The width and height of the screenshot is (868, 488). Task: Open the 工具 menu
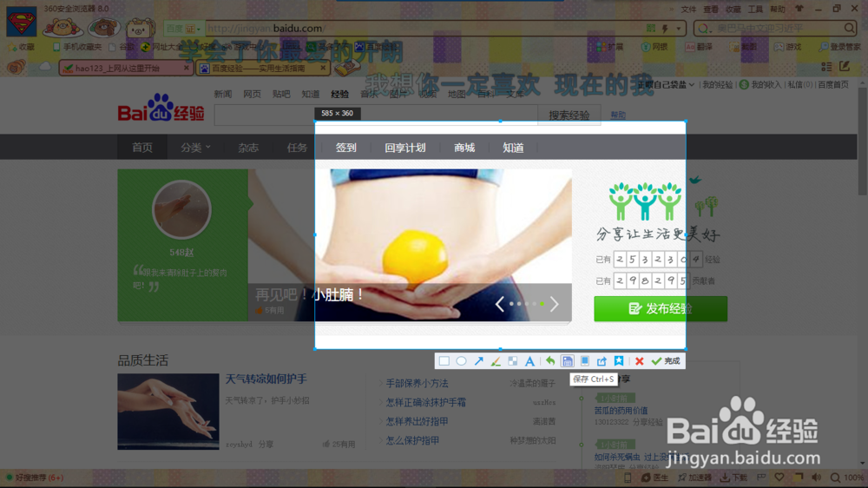(x=755, y=10)
